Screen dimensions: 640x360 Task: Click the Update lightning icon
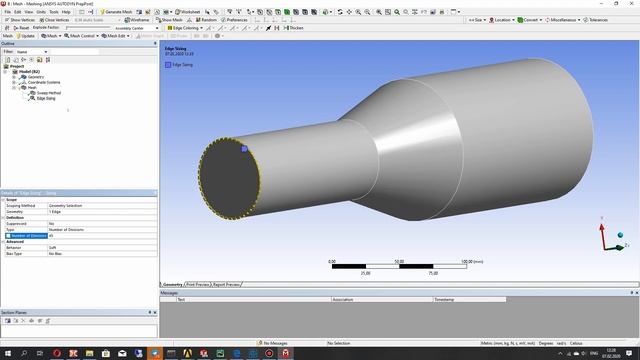click(19, 36)
